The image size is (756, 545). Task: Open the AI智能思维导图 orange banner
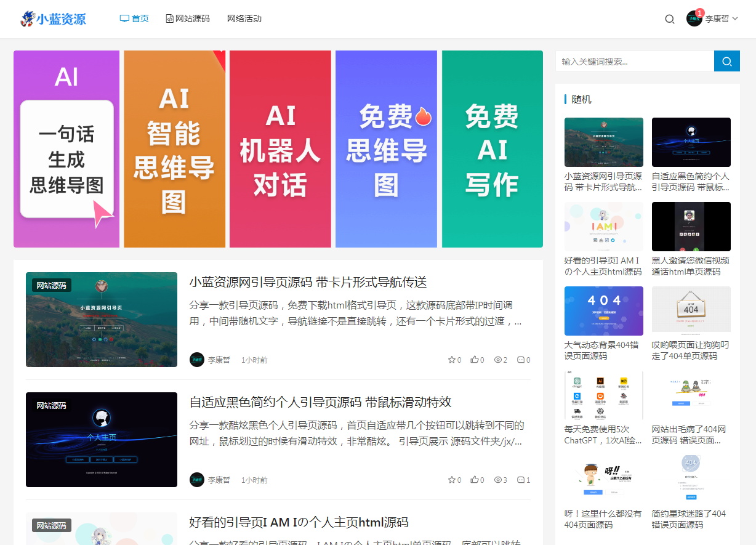coord(175,149)
